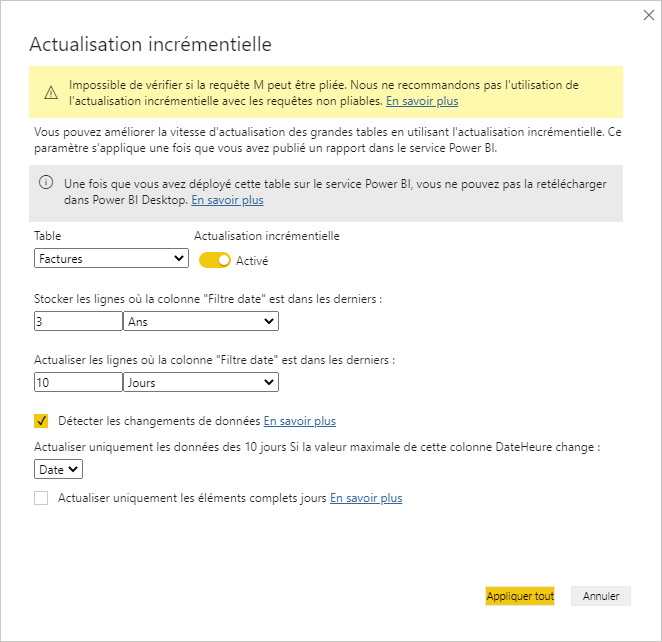662x642 pixels.
Task: Close the Actualisation incrémentielle dialog
Action: pyautogui.click(x=648, y=15)
